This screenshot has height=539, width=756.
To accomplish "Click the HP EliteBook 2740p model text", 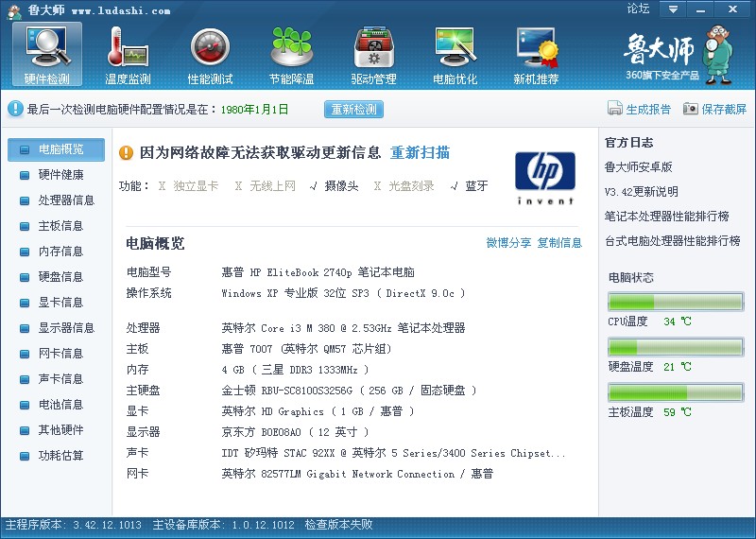I will 318,272.
